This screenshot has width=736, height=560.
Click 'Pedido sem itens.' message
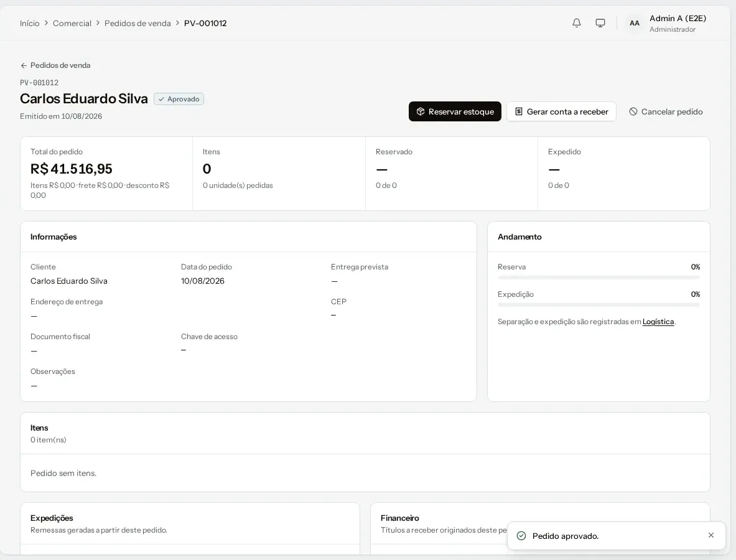(x=63, y=473)
